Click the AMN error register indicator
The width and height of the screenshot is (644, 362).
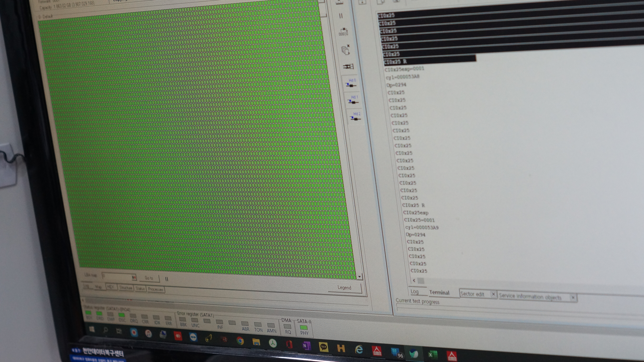271,325
